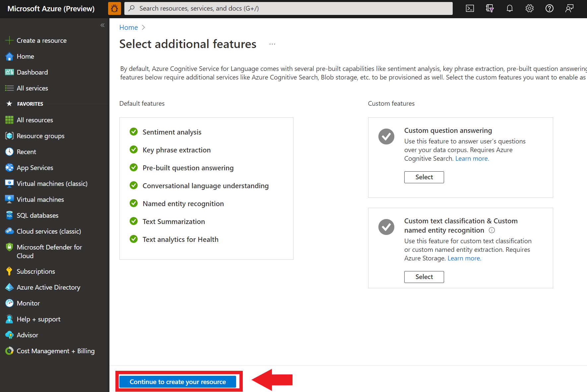Viewport: 587px width, 392px height.
Task: Toggle the Custom question answering checkmark
Action: tap(386, 137)
